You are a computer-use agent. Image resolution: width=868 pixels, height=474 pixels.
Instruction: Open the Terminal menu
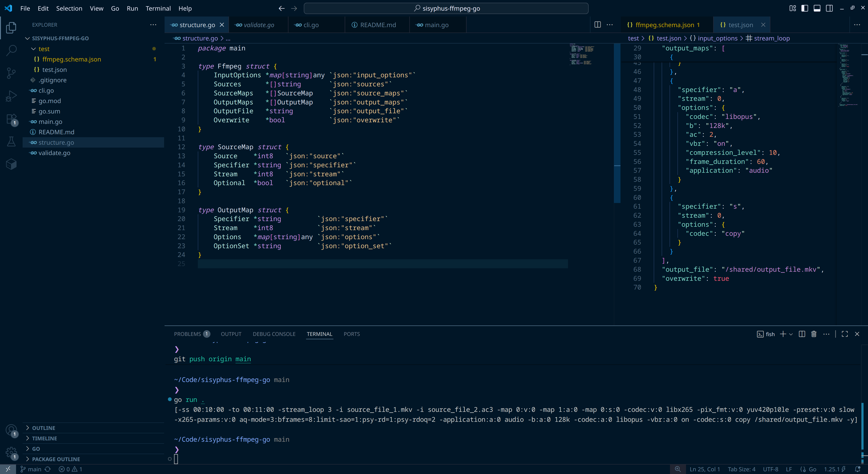(158, 8)
